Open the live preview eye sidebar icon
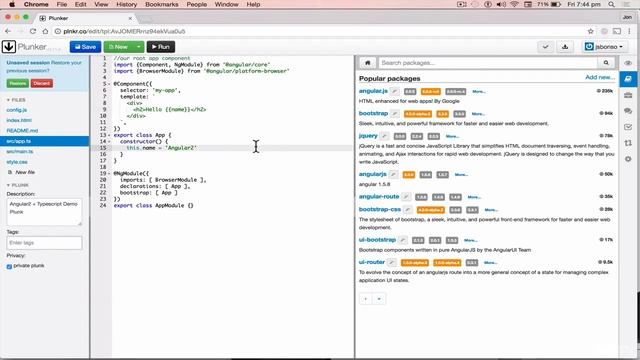The image size is (640, 360). tap(628, 63)
